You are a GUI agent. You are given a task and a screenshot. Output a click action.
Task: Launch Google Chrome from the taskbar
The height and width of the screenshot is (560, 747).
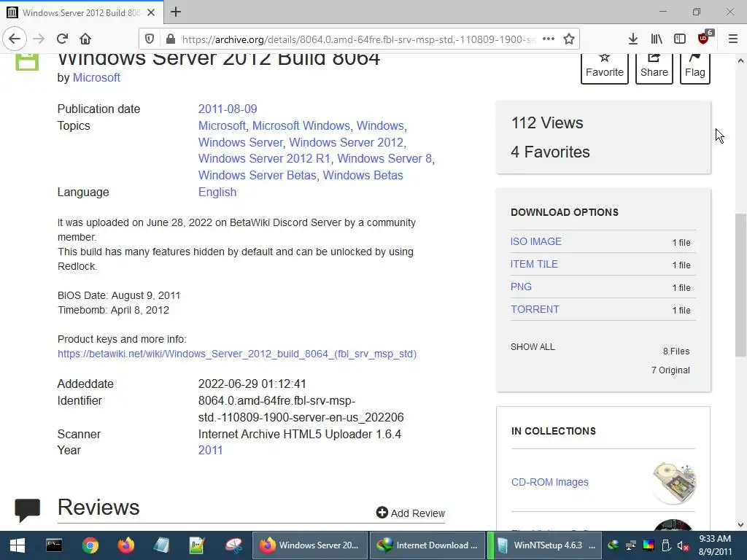tap(90, 545)
